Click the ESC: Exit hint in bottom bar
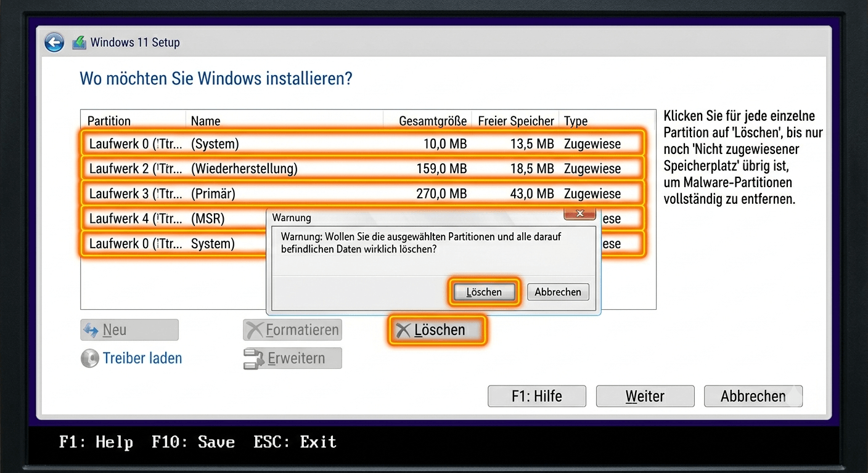 [295, 442]
